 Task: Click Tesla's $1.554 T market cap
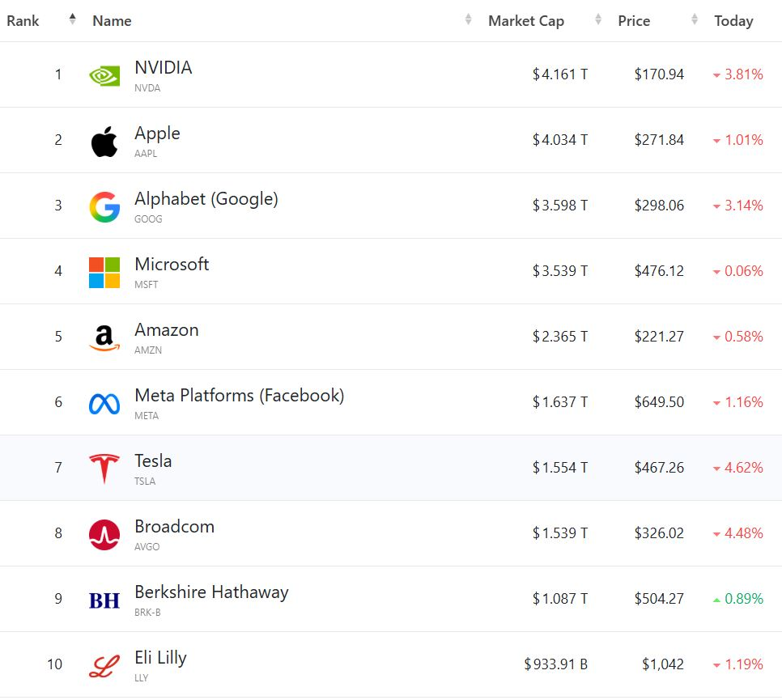click(x=560, y=468)
